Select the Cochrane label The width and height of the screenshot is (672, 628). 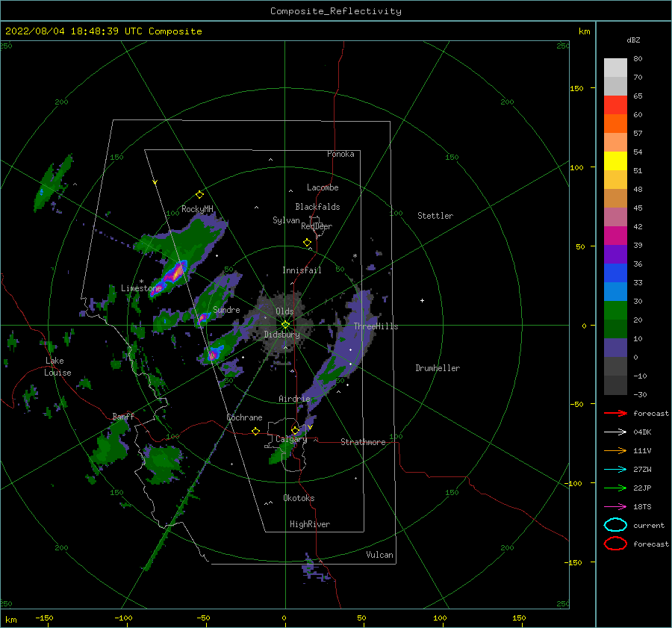pos(244,417)
